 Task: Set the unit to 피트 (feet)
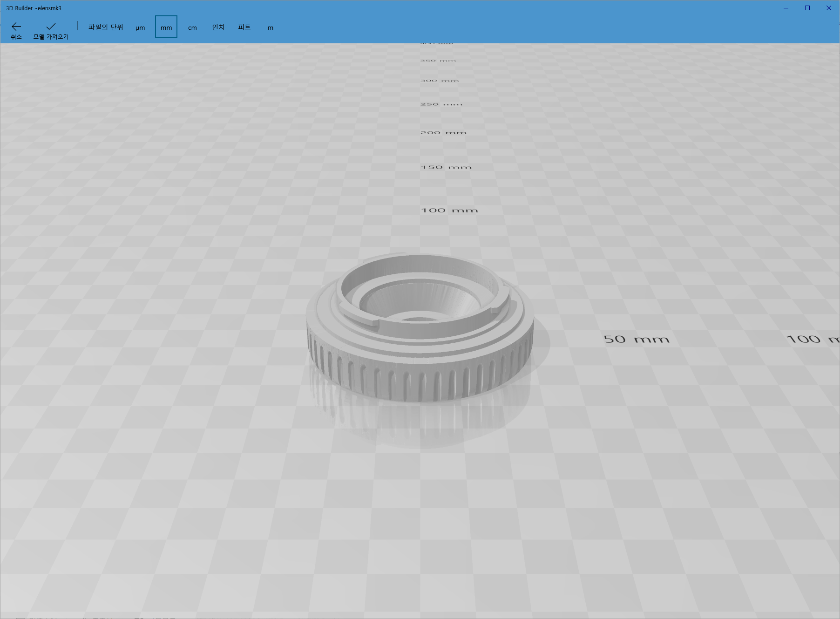(244, 27)
